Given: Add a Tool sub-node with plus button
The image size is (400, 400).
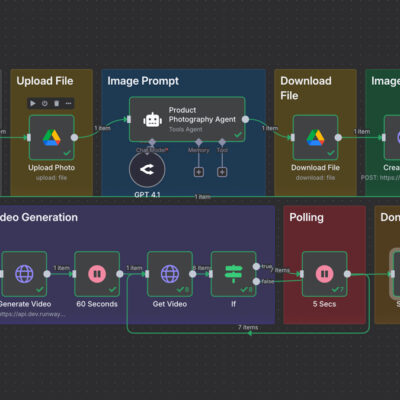Looking at the screenshot, I should click(x=222, y=172).
